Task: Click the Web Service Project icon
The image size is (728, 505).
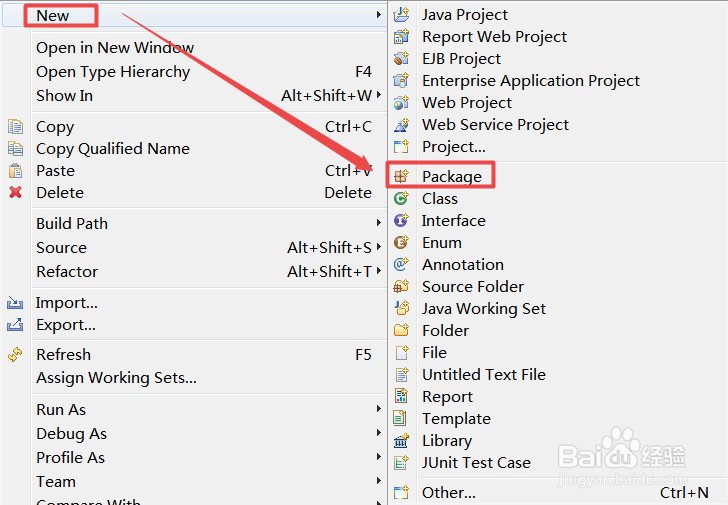Action: (402, 125)
